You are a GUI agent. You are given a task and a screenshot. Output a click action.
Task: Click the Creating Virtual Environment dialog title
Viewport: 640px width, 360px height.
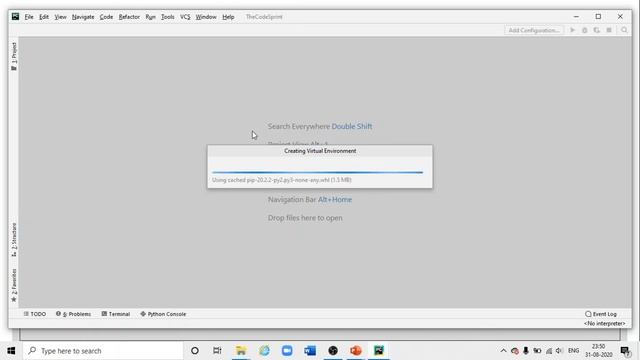[x=320, y=151]
